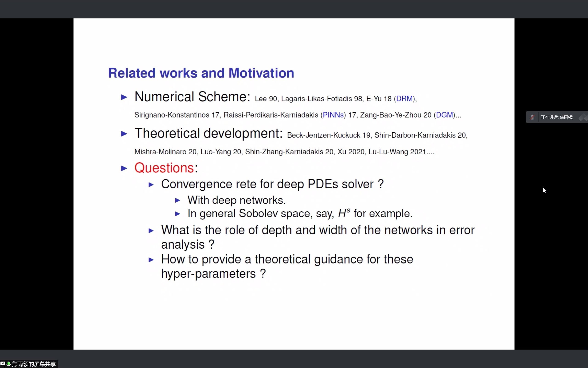Click the 'E-Yu 18' reference text
588x368 pixels.
click(379, 99)
